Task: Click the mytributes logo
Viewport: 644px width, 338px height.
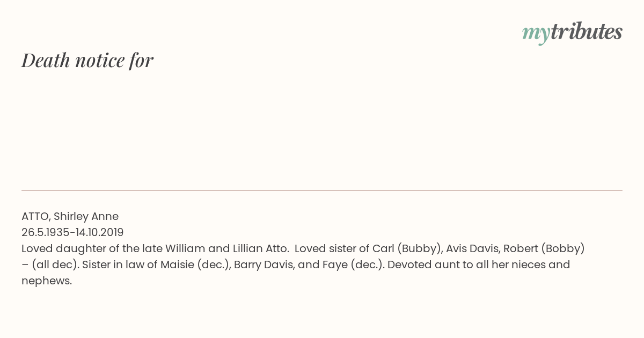Action: coord(572,33)
